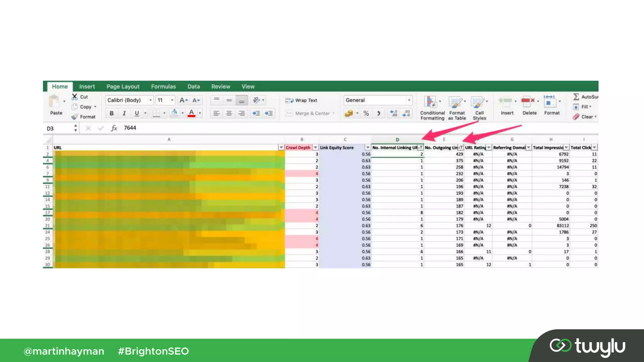Switch to the Formulas tab

(163, 86)
